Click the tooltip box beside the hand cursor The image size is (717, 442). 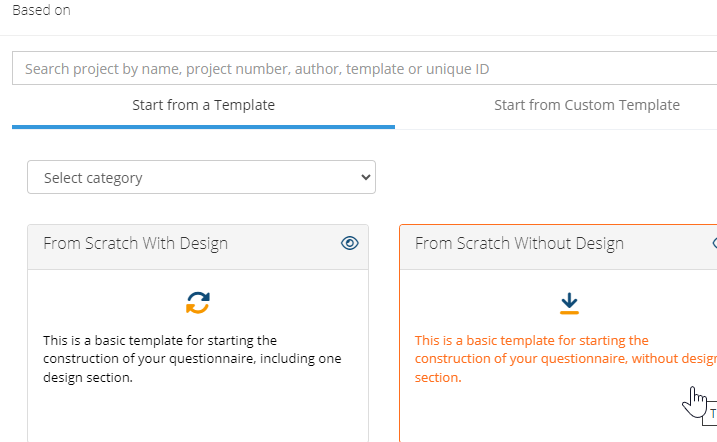[x=713, y=412]
